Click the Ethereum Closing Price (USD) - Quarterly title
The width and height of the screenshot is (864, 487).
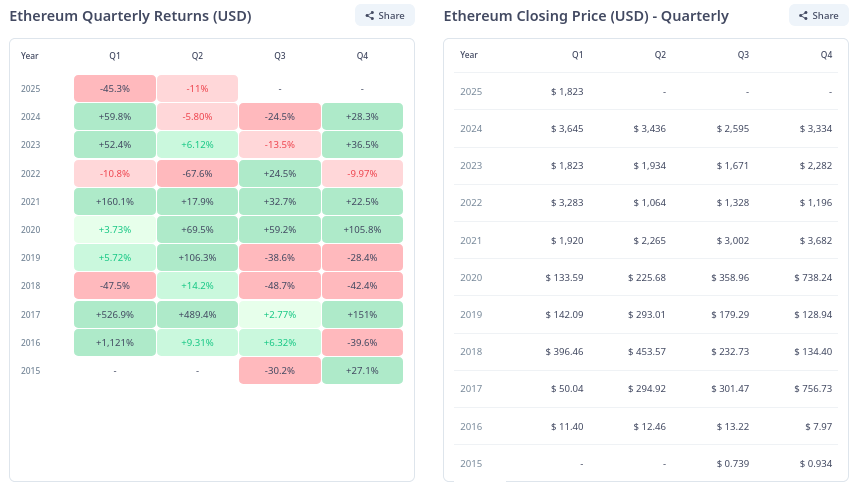pos(586,16)
